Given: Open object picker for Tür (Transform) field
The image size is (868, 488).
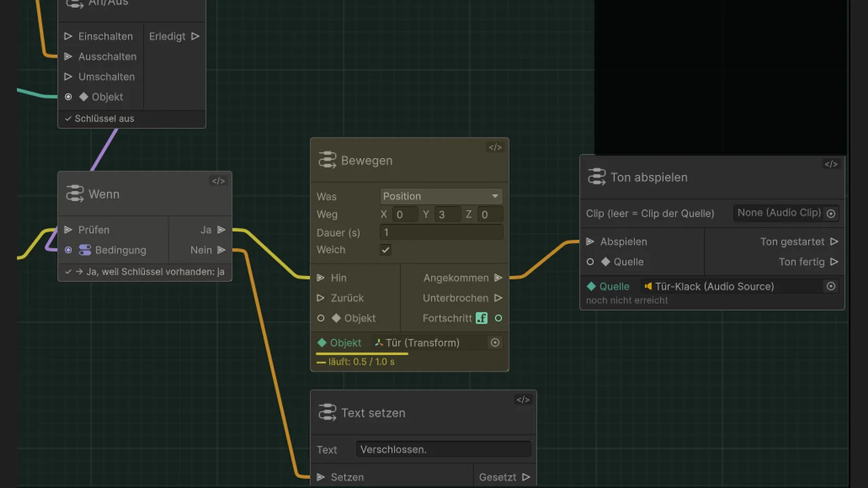Looking at the screenshot, I should tap(495, 343).
